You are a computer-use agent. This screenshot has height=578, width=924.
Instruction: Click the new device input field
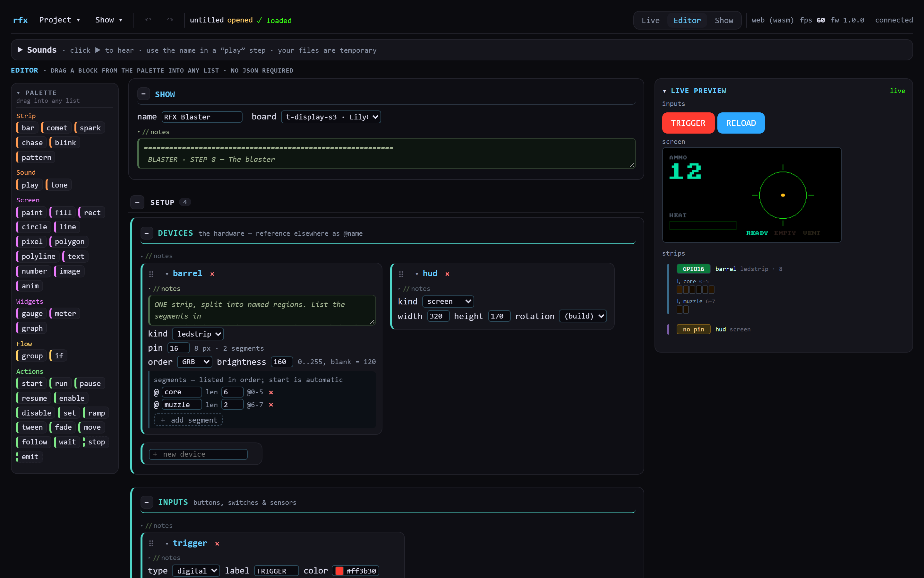click(x=198, y=454)
